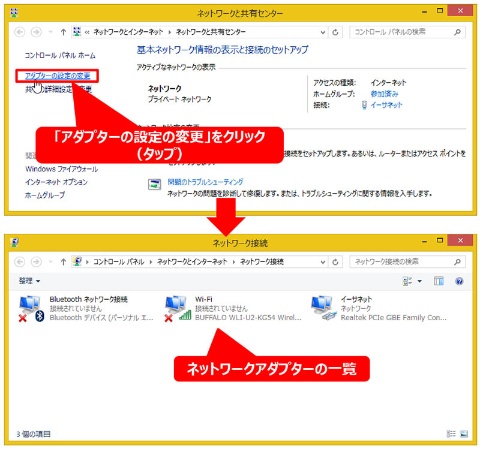
Task: Click BUFFALO WLI-U2-KG54 device description
Action: (248, 318)
